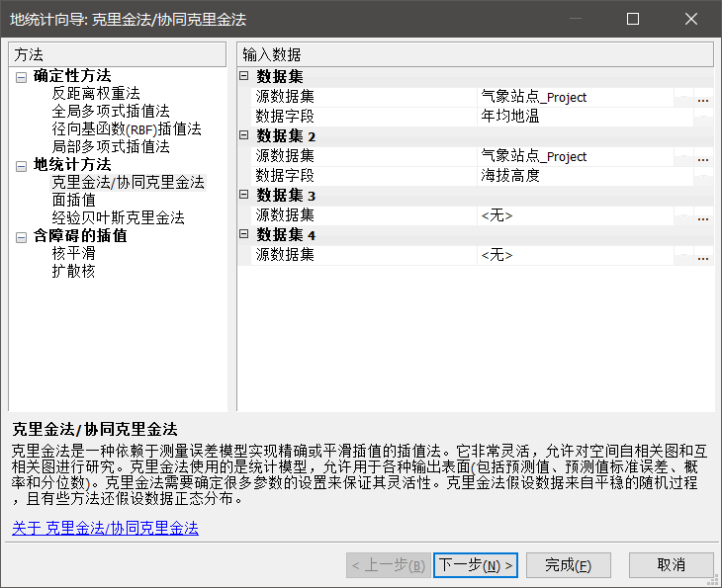Click 下一步(N) next button
The height and width of the screenshot is (588, 722).
coord(476,565)
